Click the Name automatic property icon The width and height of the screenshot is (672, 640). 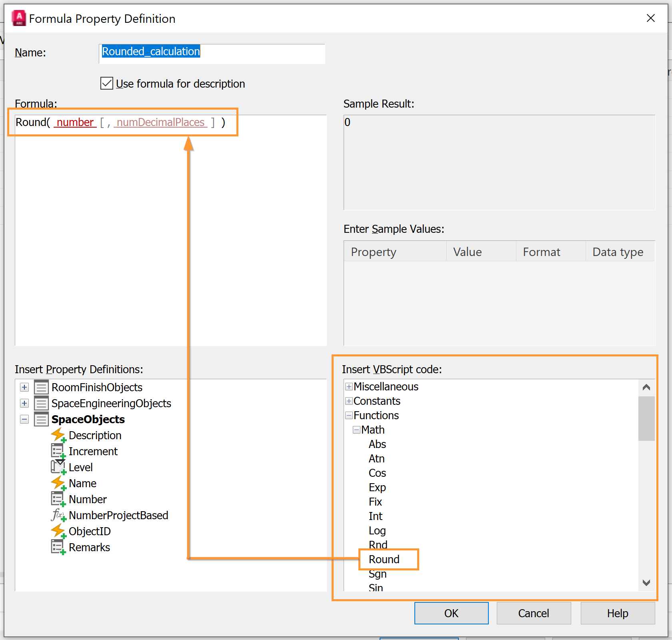(x=58, y=483)
